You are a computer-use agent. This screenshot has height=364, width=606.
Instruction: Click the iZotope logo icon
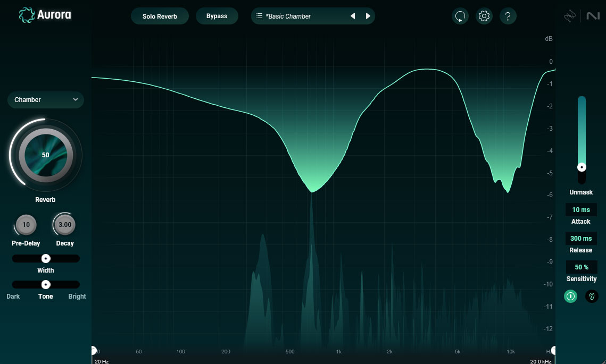point(570,16)
